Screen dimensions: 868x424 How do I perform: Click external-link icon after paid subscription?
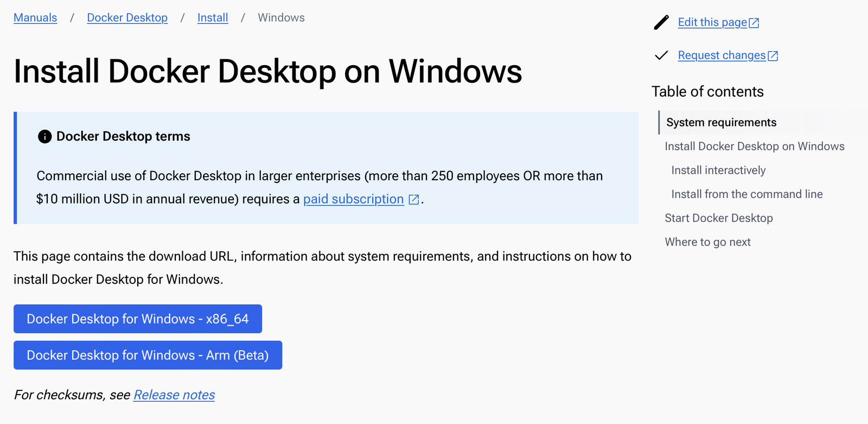coord(414,199)
